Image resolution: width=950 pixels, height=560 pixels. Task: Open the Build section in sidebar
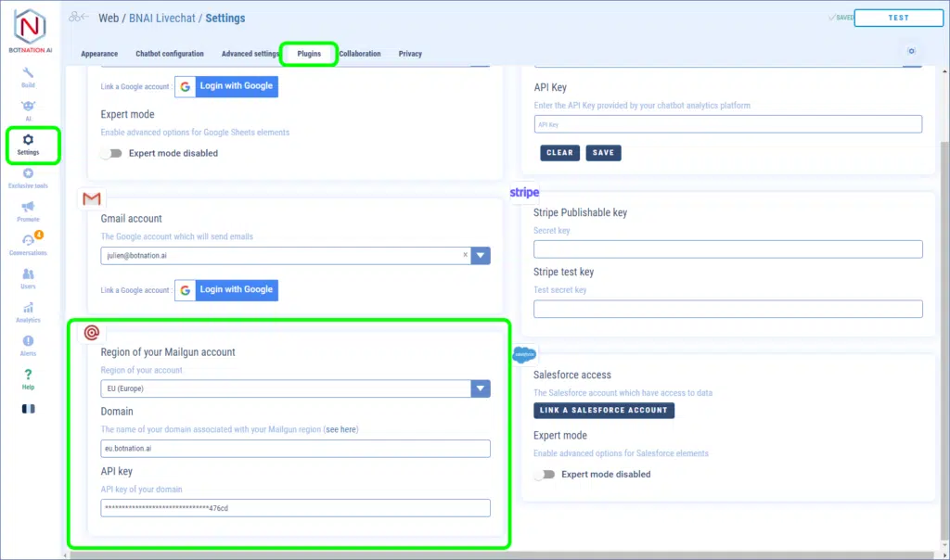click(x=28, y=77)
